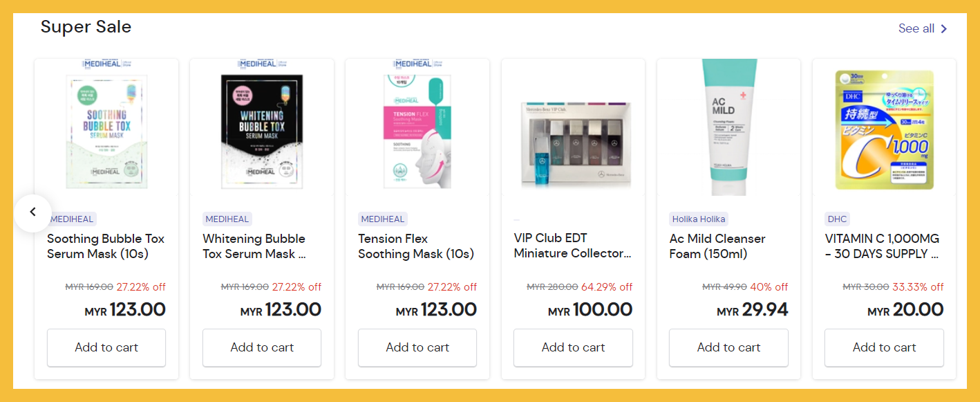
Task: Select the DHC brand tag
Action: coord(837,219)
